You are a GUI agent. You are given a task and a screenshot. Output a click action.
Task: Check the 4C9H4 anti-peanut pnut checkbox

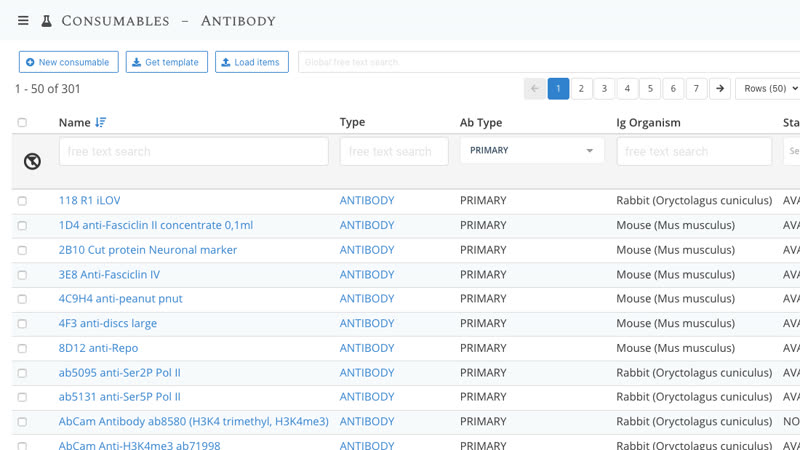coord(22,299)
